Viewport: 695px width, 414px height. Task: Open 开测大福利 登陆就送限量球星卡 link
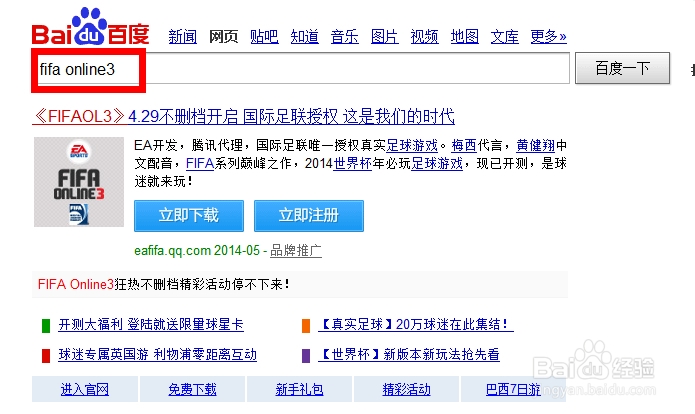151,324
